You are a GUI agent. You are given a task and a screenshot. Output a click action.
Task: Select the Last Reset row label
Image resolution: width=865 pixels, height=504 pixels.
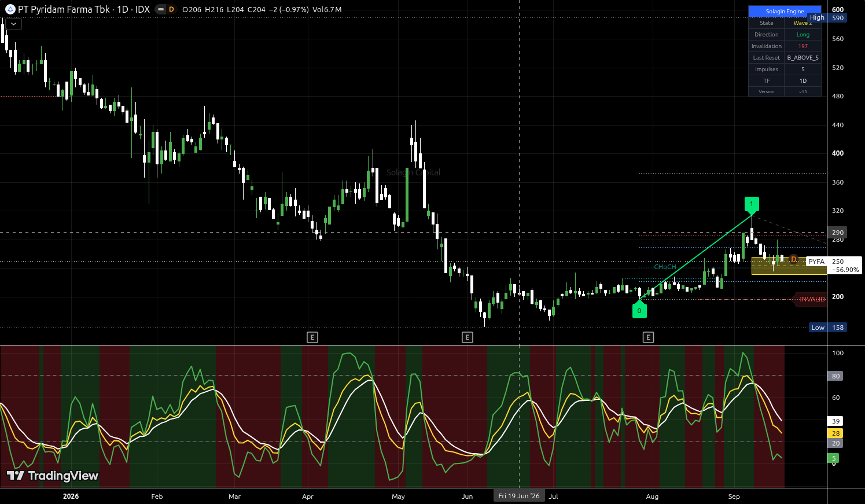tap(767, 58)
